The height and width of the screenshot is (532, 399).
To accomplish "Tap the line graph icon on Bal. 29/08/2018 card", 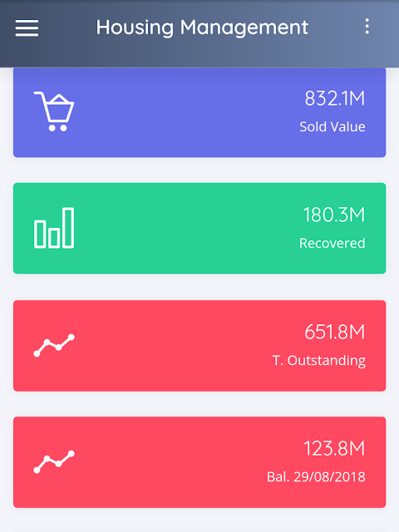I will point(54,462).
